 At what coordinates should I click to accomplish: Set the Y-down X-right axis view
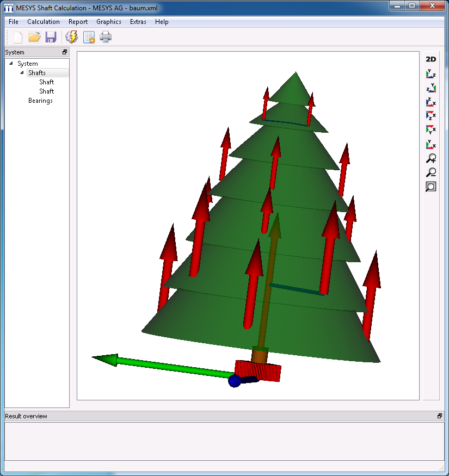pyautogui.click(x=431, y=129)
